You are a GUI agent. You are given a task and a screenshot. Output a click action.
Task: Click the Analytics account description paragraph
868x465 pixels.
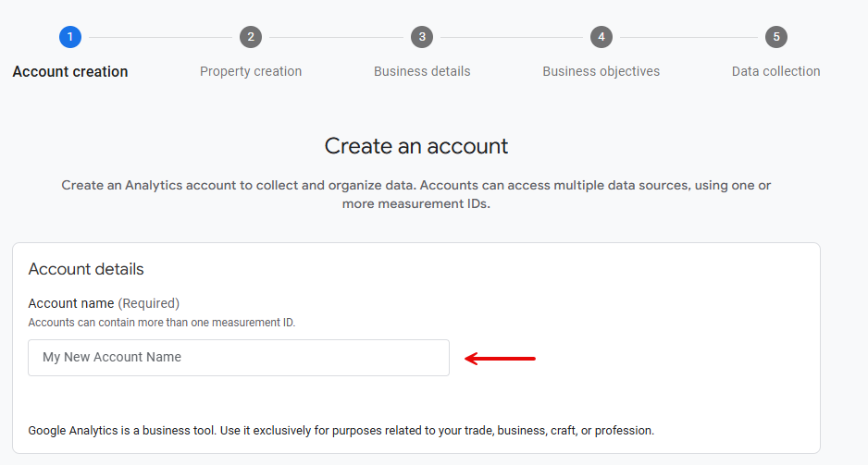(x=416, y=194)
